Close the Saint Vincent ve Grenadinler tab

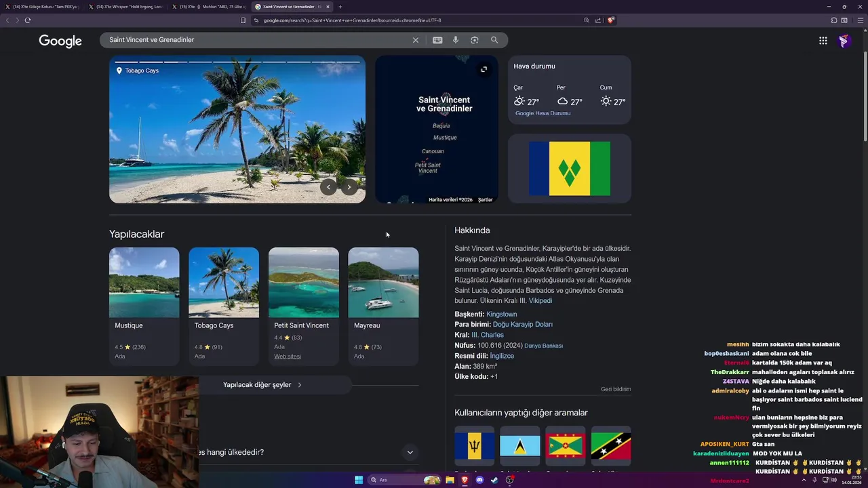(328, 7)
